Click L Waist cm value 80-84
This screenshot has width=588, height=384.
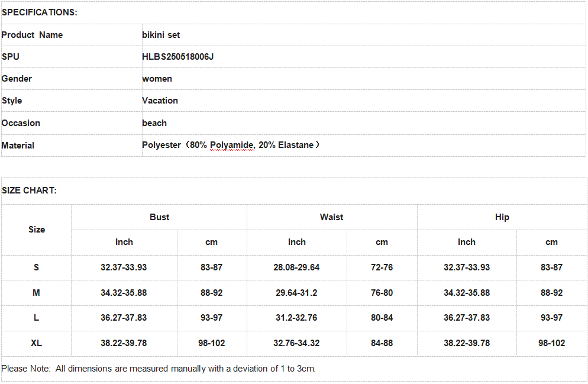coord(382,318)
